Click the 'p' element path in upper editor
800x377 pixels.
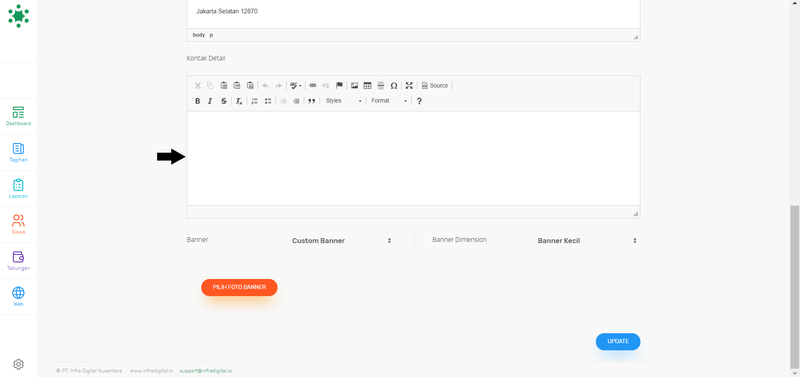211,35
